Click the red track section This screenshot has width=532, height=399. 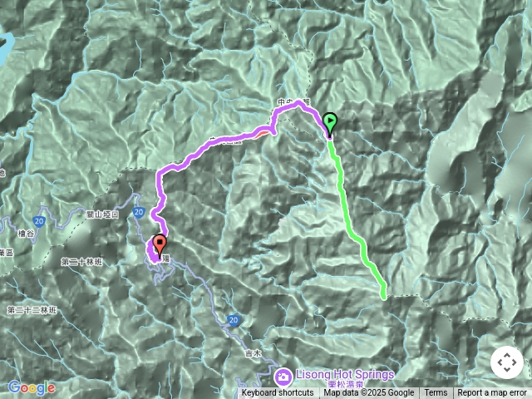pyautogui.click(x=263, y=131)
